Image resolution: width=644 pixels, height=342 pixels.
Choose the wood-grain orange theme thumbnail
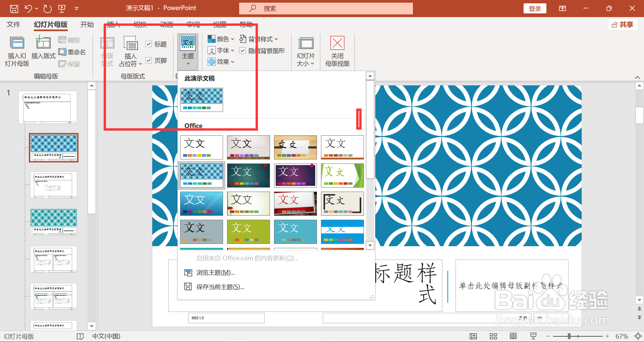pyautogui.click(x=296, y=147)
